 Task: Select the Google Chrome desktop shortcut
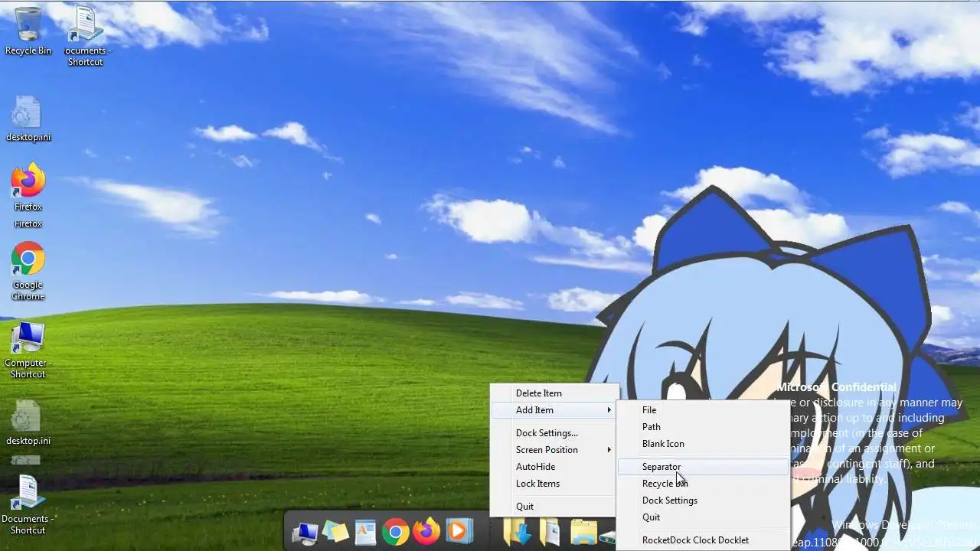[28, 272]
